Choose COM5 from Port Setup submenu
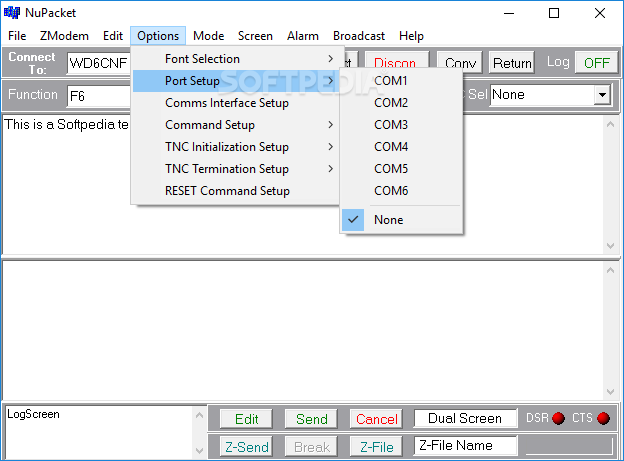The image size is (624, 461). click(401, 168)
